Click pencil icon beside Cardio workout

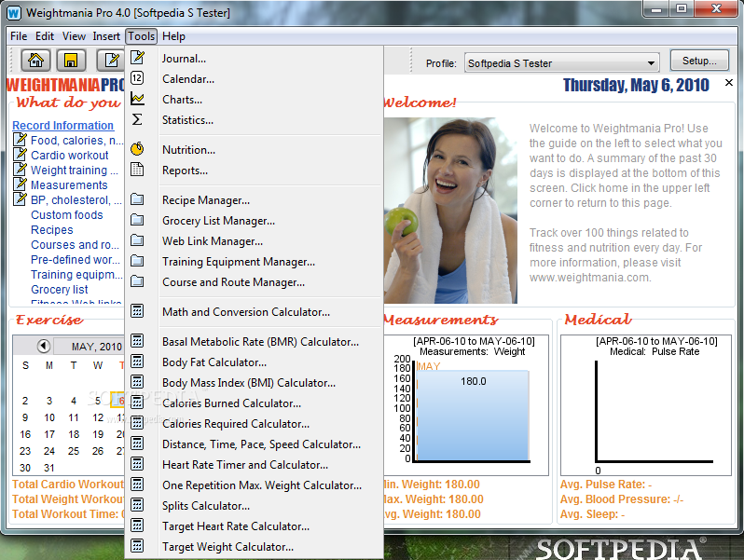pyautogui.click(x=20, y=154)
